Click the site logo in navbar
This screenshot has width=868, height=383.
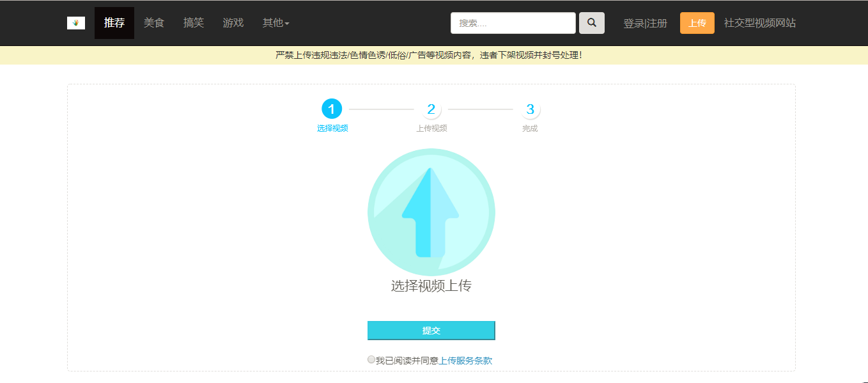point(76,23)
